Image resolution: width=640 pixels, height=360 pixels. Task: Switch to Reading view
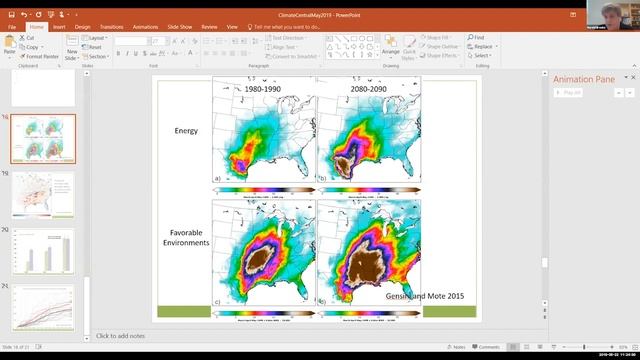click(x=540, y=347)
